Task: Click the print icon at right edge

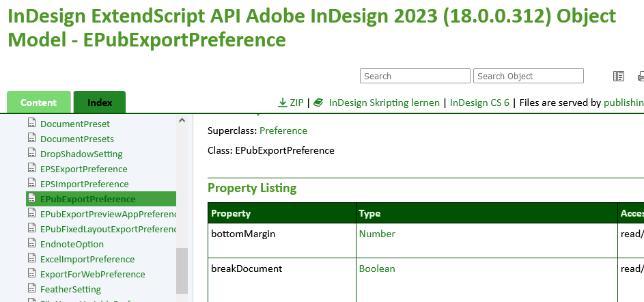Action: [641, 76]
